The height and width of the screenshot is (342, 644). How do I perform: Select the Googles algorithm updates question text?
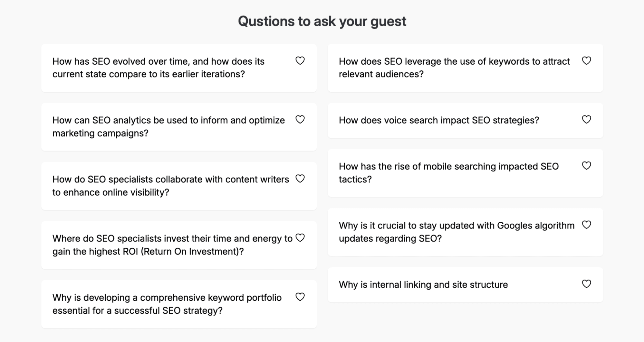[456, 232]
